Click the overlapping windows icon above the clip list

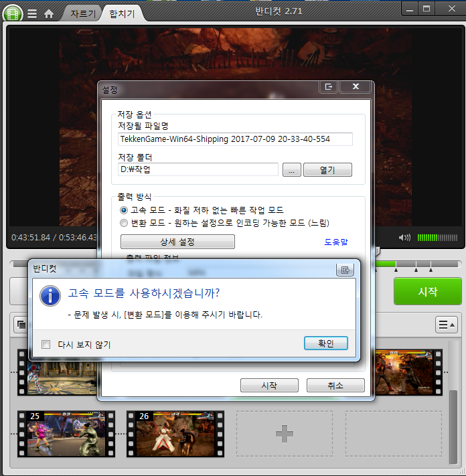(21, 325)
